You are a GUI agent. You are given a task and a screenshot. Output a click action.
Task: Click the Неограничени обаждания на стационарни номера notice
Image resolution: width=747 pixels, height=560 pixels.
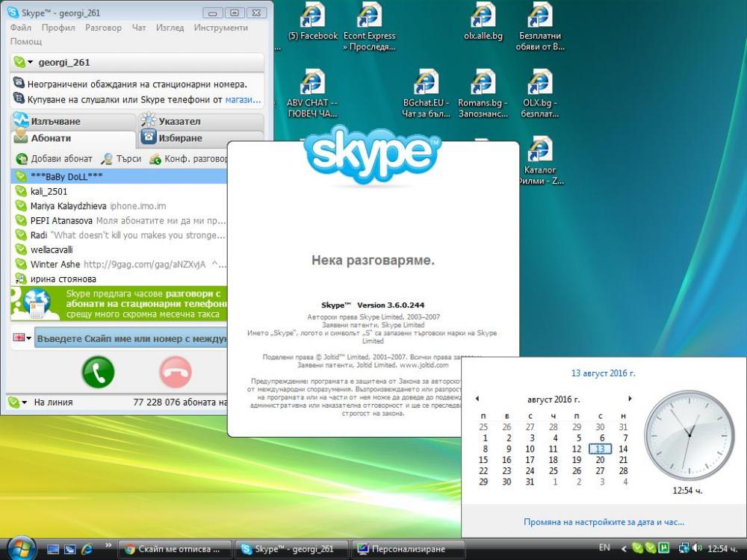137,84
